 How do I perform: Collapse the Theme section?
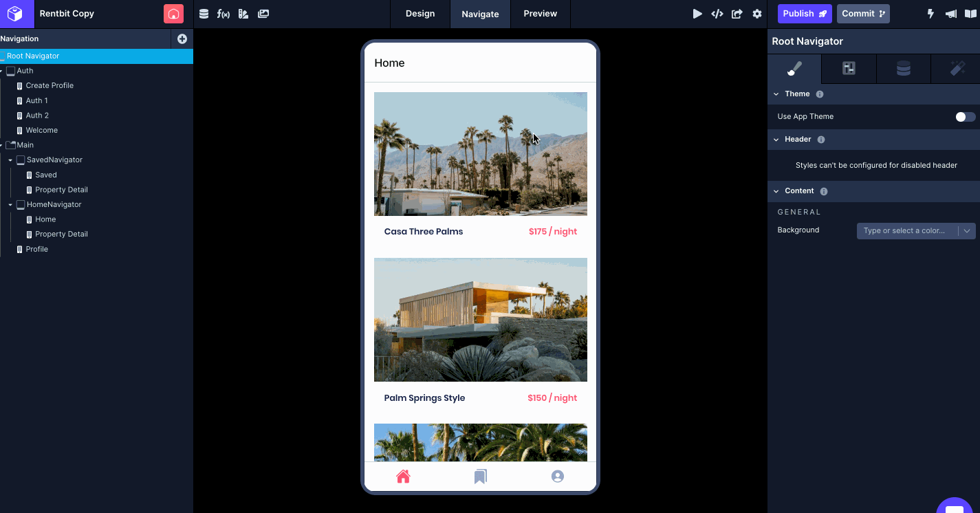776,94
